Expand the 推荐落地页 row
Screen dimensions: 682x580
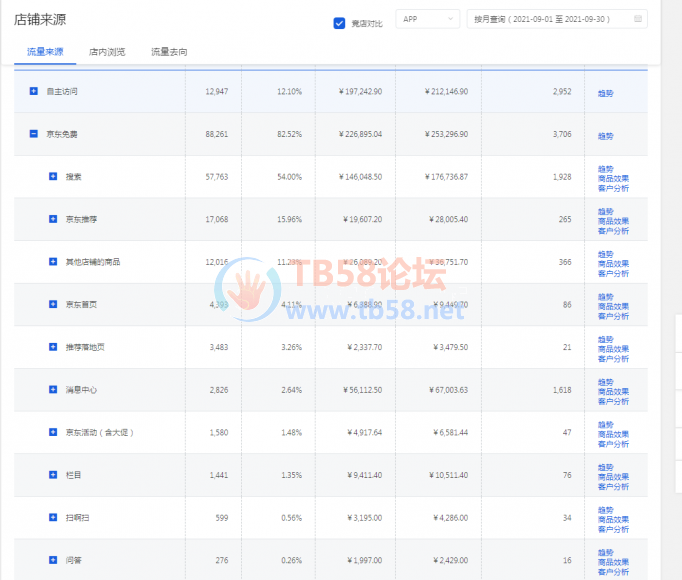click(x=53, y=347)
